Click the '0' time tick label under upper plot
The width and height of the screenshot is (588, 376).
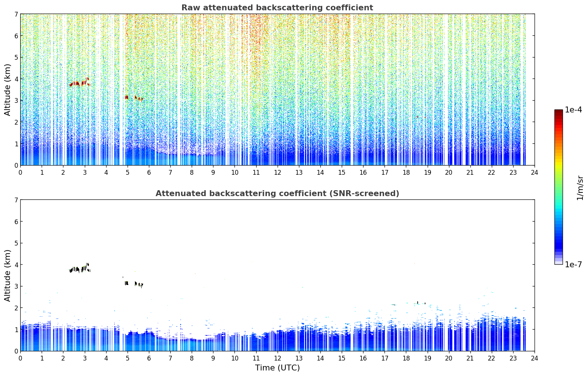click(x=20, y=173)
